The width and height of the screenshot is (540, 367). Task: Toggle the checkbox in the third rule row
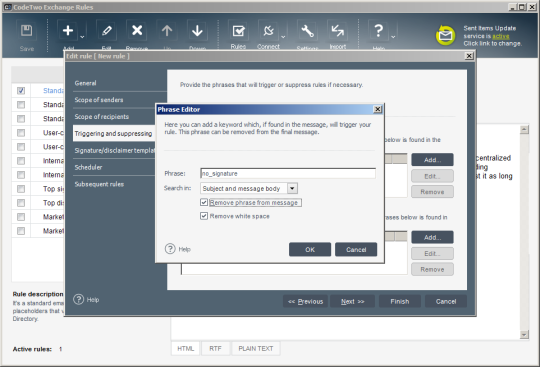pyautogui.click(x=21, y=119)
